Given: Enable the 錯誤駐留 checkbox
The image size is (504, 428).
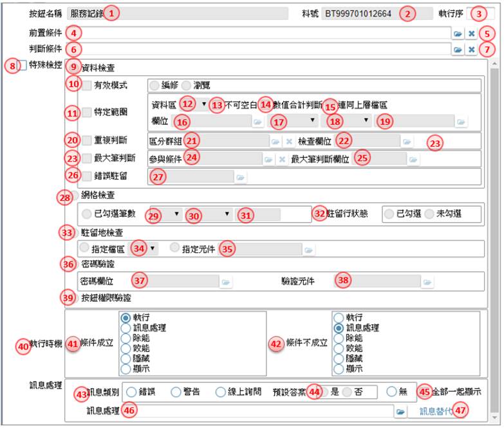Looking at the screenshot, I should click(x=86, y=176).
